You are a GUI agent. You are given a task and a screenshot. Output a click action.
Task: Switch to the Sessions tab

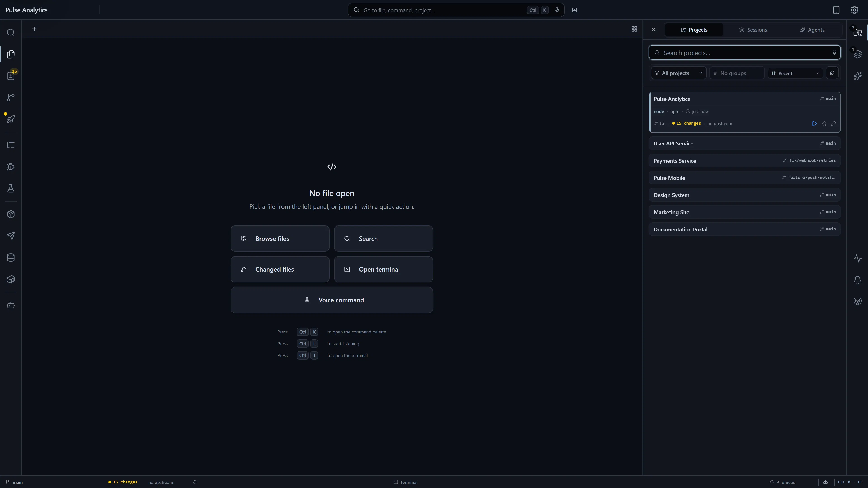[x=753, y=30]
